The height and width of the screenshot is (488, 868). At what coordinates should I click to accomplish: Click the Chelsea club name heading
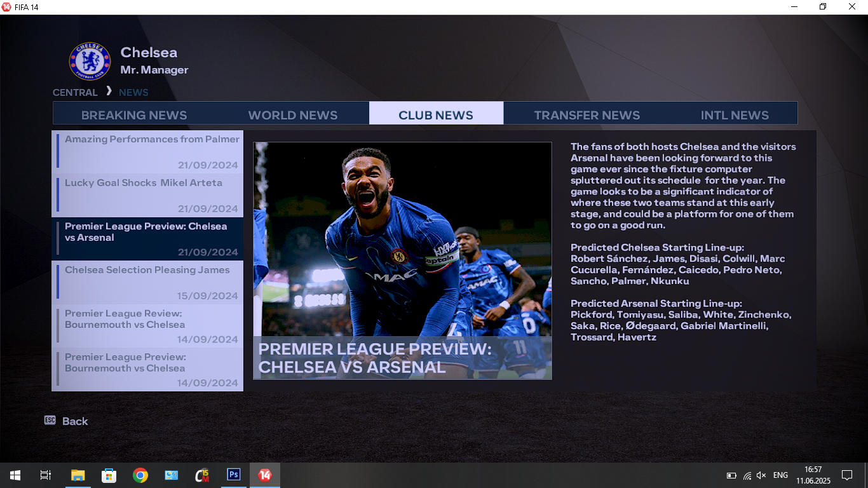tap(149, 52)
